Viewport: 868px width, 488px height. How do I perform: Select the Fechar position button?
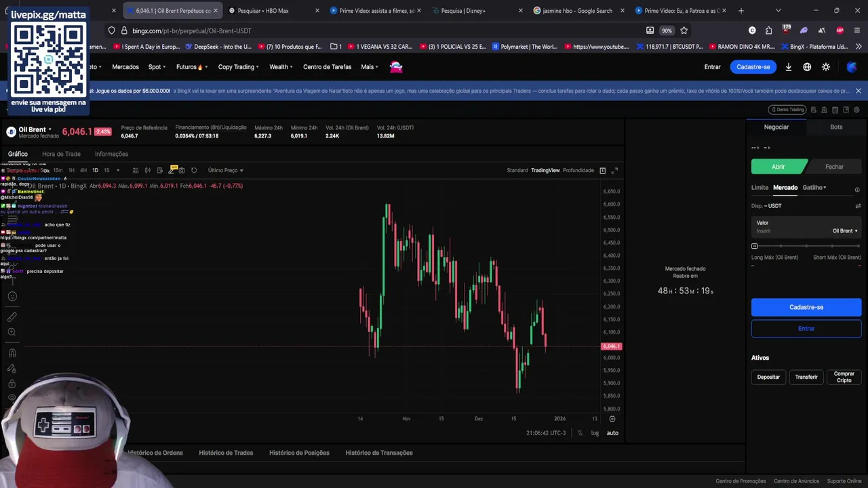pyautogui.click(x=834, y=167)
